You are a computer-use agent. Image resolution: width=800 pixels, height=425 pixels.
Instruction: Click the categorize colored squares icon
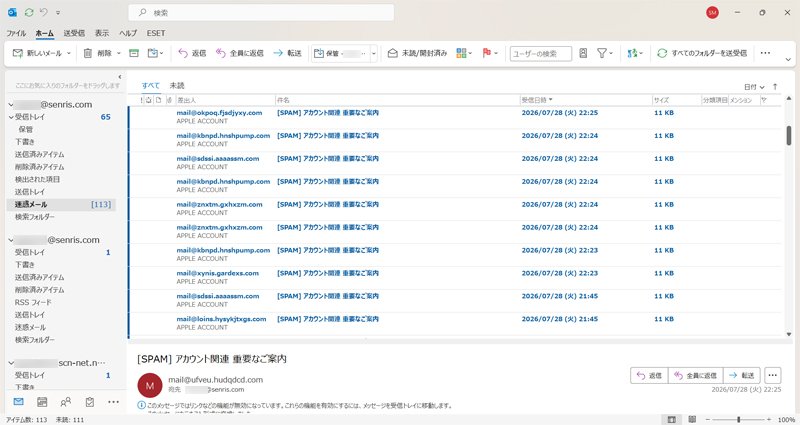pos(461,53)
